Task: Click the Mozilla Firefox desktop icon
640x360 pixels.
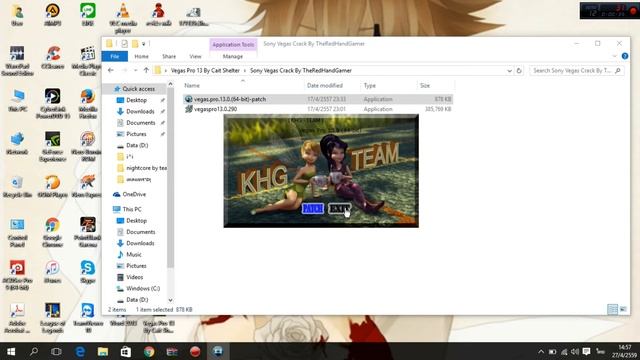Action: [88, 104]
